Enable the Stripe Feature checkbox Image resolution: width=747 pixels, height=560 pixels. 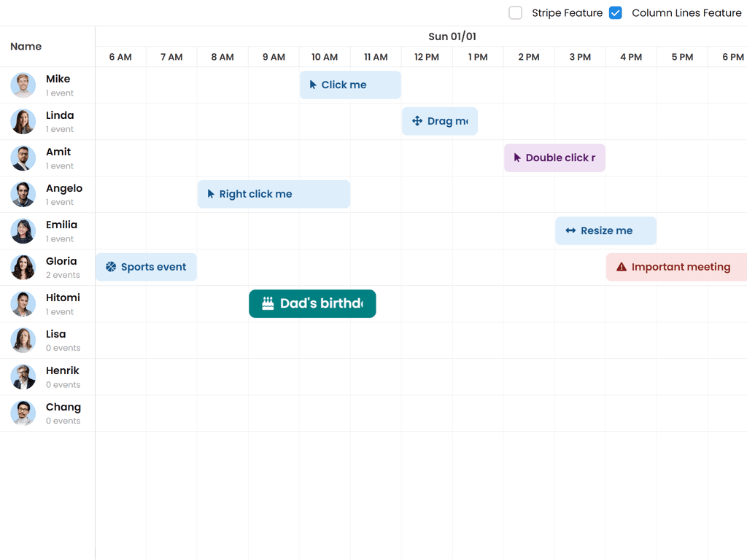point(516,13)
